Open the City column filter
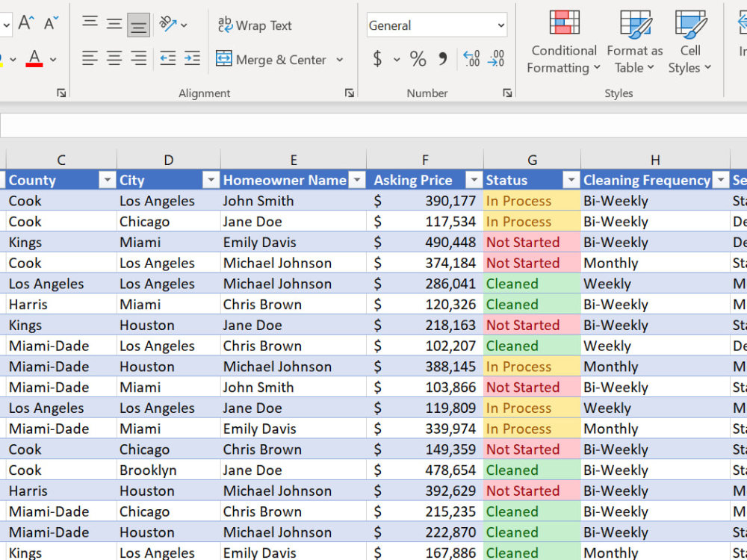747x560 pixels. (x=211, y=180)
